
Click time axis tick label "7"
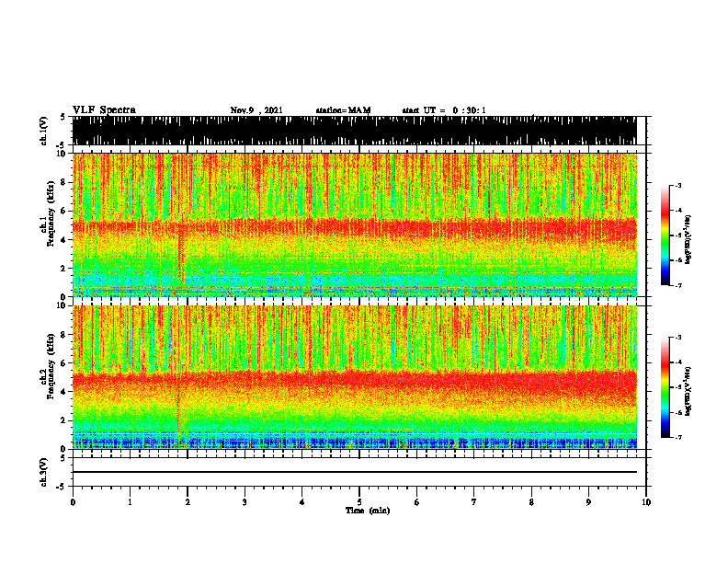pyautogui.click(x=474, y=502)
